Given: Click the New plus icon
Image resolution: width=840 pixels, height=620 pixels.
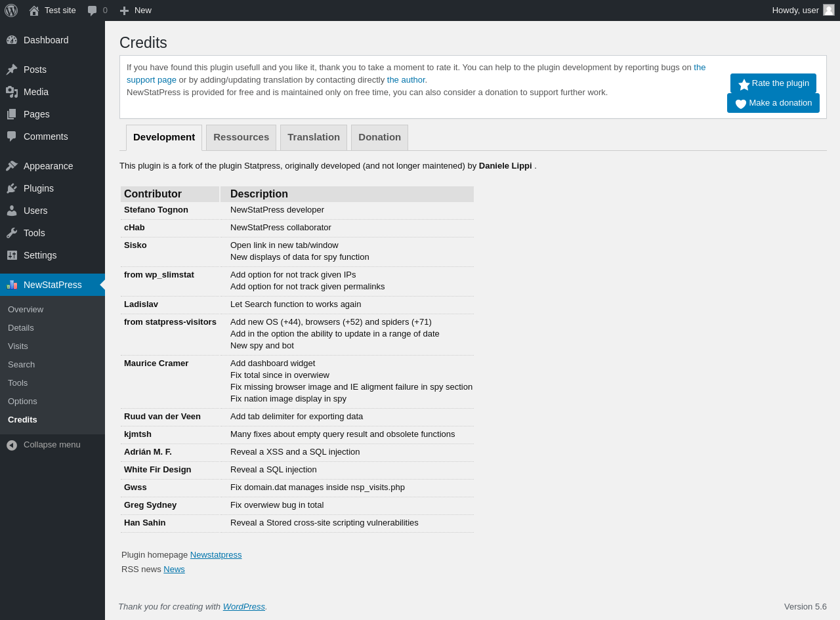Looking at the screenshot, I should [x=124, y=10].
